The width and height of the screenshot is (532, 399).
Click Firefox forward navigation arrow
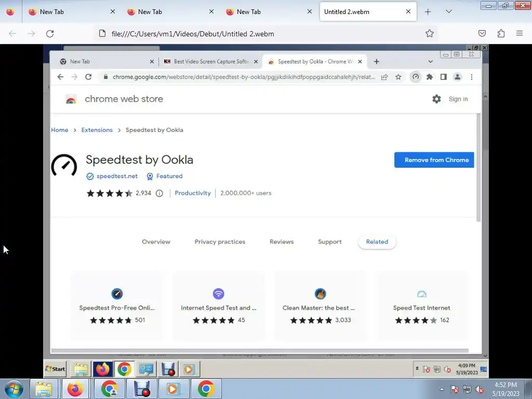point(31,34)
